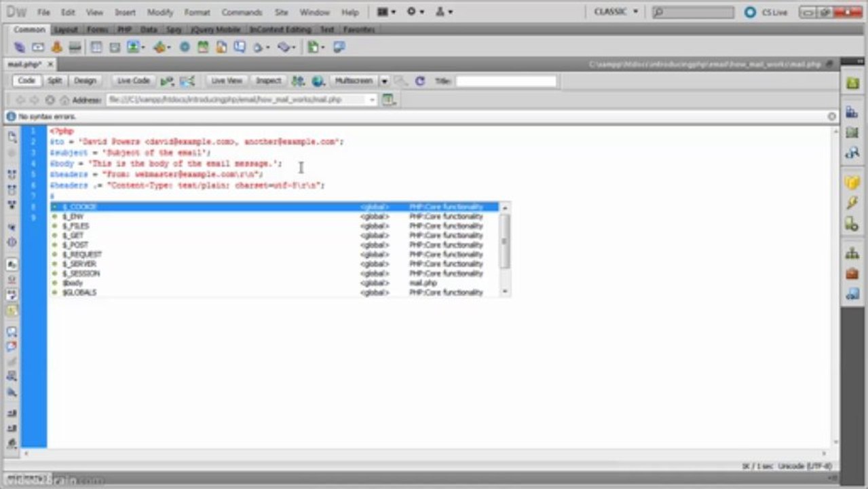The width and height of the screenshot is (868, 489).
Task: Switch to Code view
Action: (x=26, y=81)
